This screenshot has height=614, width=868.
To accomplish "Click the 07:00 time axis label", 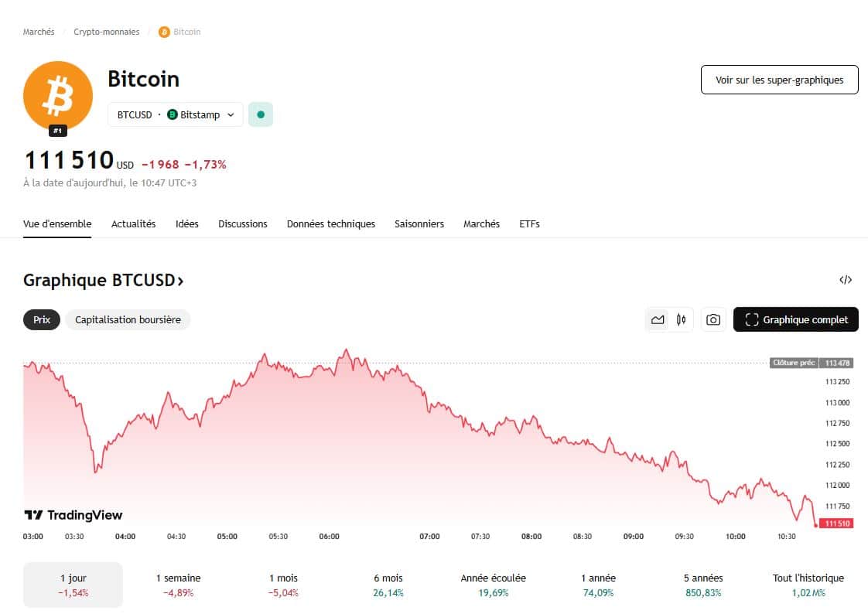I will (x=429, y=537).
